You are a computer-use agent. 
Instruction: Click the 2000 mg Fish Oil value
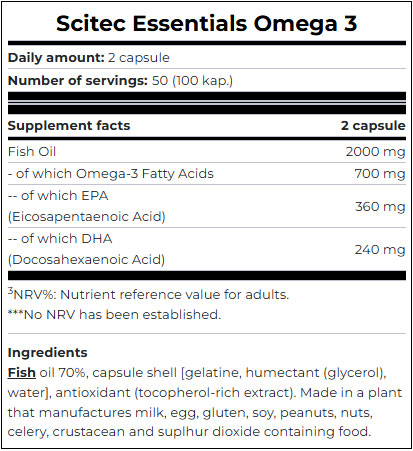375,152
